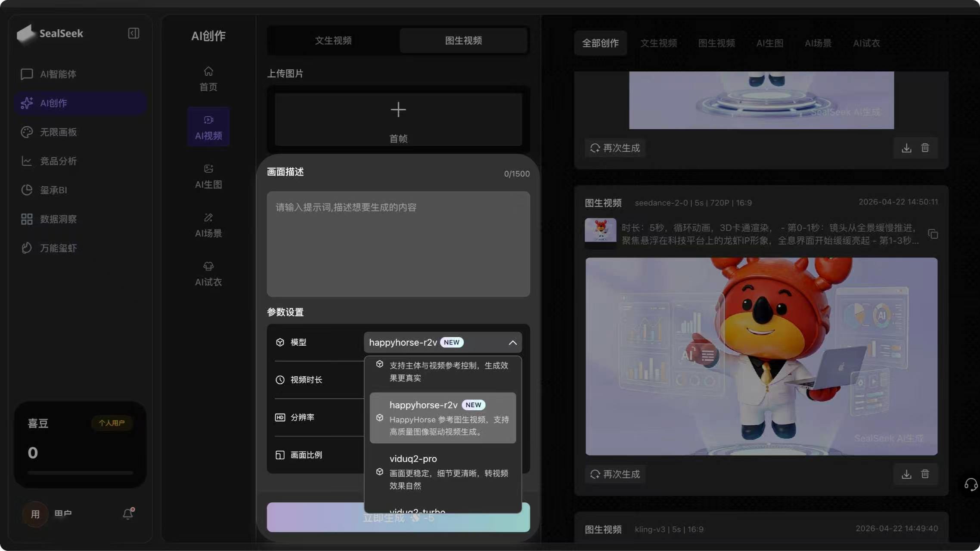Open AI试衣 virtual try-on tool

coord(208,274)
